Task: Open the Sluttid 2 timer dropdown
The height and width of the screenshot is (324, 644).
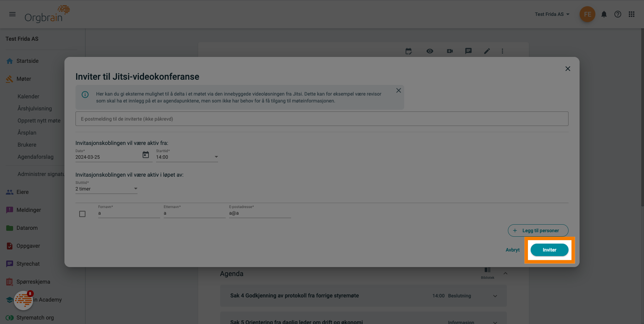Action: (x=106, y=189)
